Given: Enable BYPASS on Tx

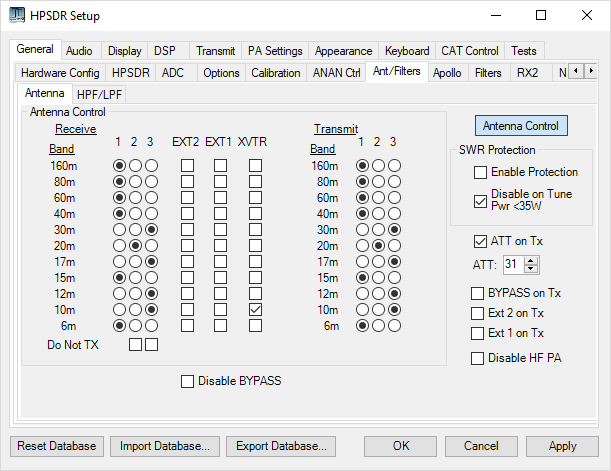Looking at the screenshot, I should click(x=477, y=293).
